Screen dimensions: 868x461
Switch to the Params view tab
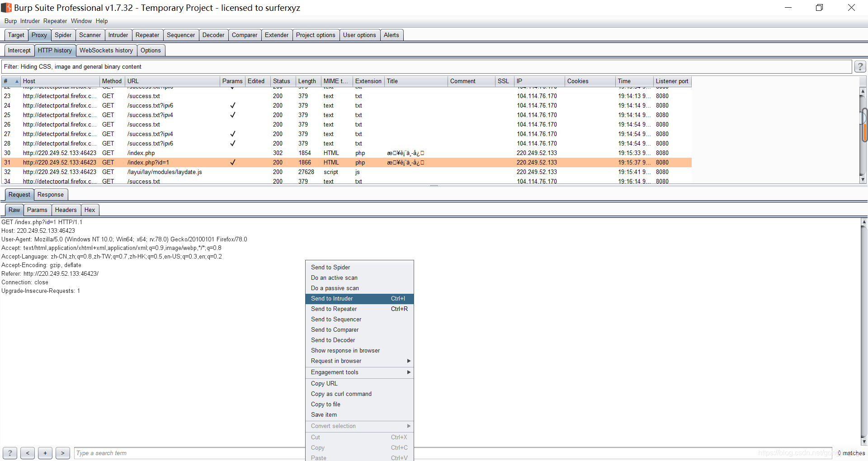[37, 210]
